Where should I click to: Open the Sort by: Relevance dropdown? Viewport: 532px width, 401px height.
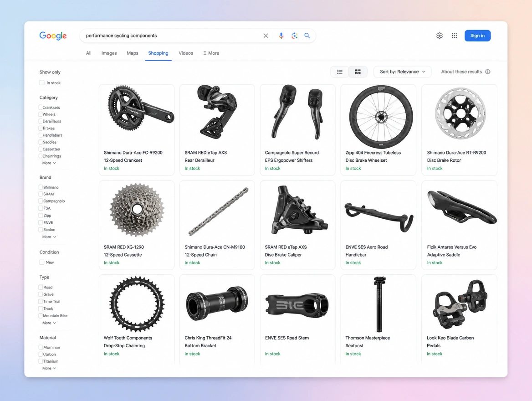402,72
